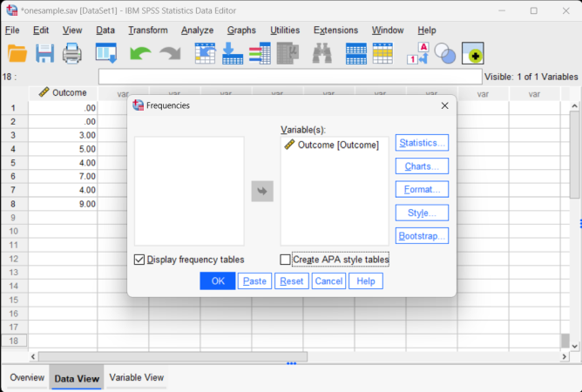Click the Print toolbar icon
Image resolution: width=582 pixels, height=392 pixels.
[72, 53]
